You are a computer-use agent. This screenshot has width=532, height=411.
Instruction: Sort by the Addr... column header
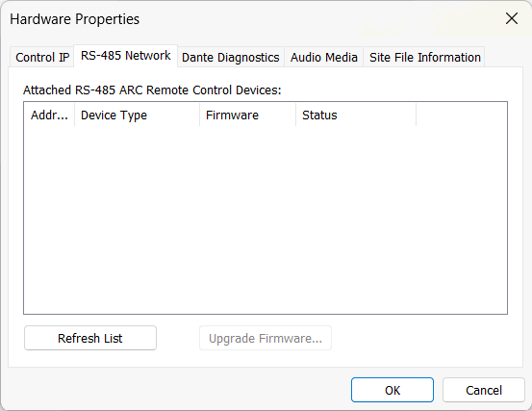tap(49, 116)
